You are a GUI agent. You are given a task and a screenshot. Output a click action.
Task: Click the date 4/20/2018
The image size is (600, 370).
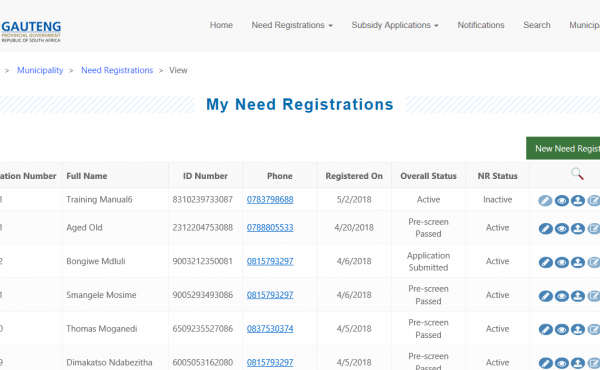354,228
